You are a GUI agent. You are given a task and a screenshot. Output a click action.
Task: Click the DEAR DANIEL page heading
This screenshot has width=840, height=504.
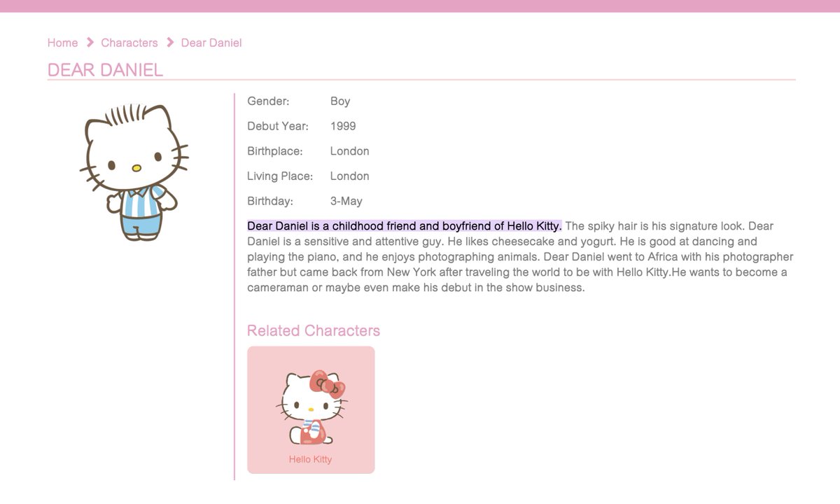point(105,70)
